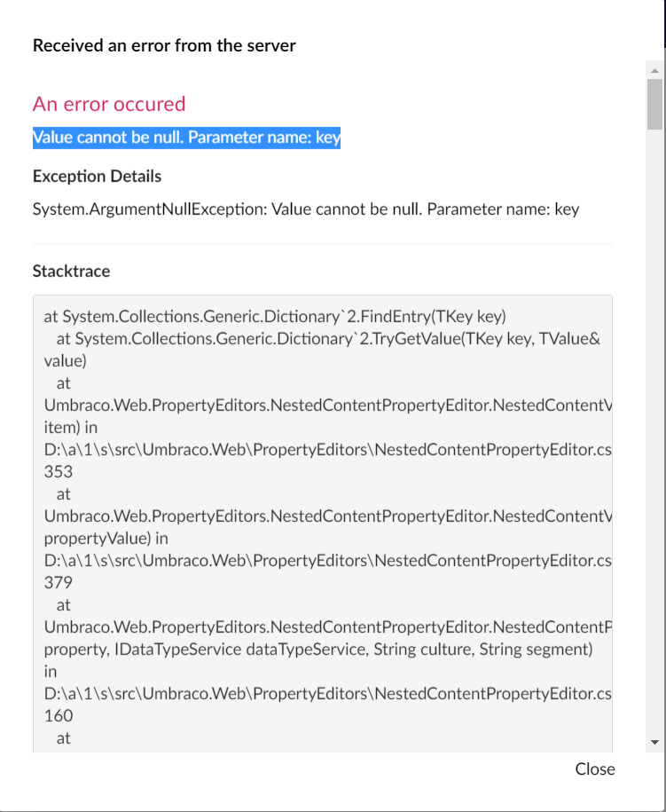Click the 'Stacktrace' heading
The height and width of the screenshot is (812, 666).
[x=72, y=272]
